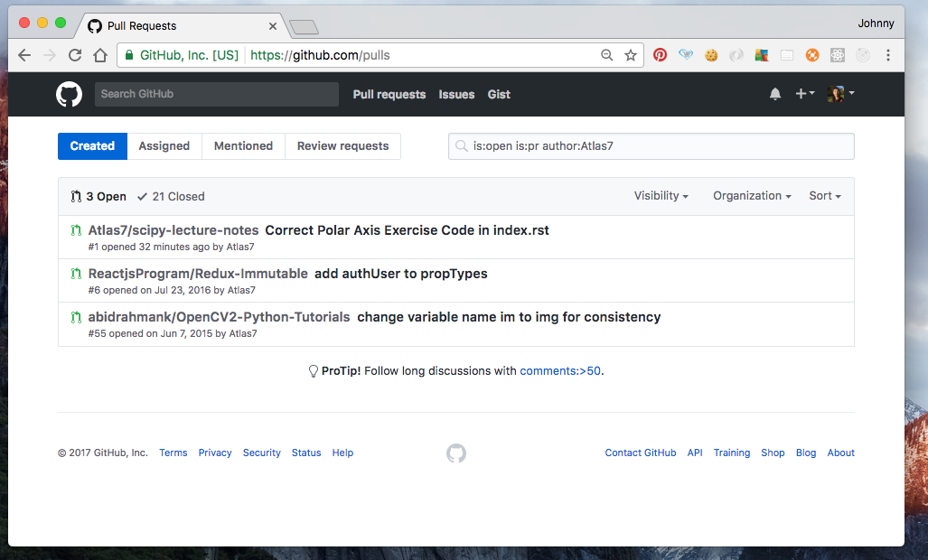Close the Pull Requests browser tab
Viewport: 928px width, 560px height.
pos(272,26)
